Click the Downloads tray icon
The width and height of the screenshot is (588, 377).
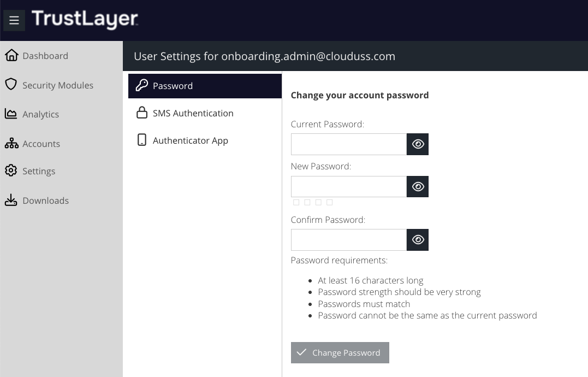click(x=11, y=200)
